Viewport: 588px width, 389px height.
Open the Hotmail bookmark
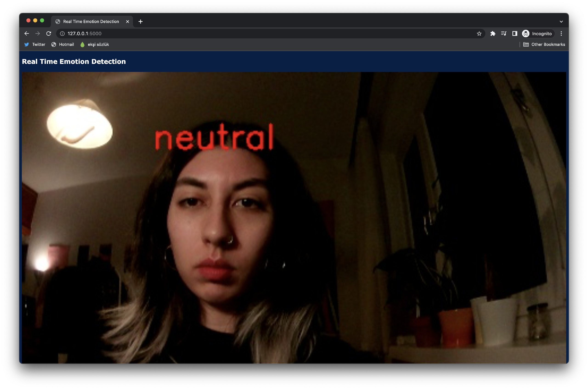pyautogui.click(x=62, y=44)
